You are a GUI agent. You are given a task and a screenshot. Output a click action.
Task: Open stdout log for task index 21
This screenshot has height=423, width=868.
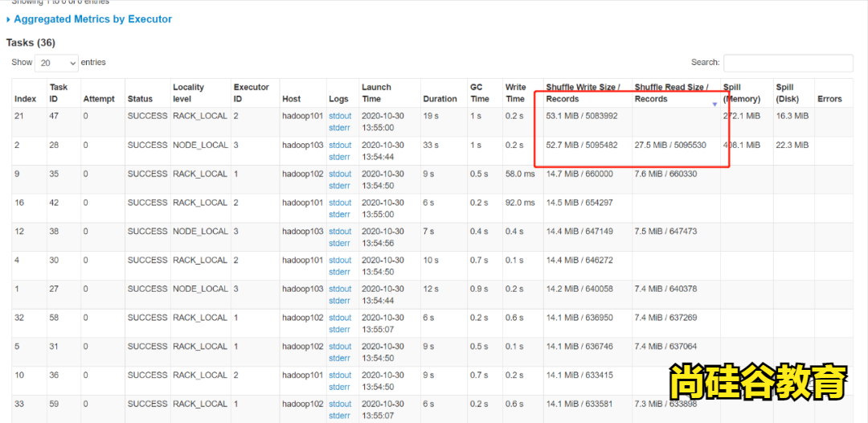click(340, 116)
